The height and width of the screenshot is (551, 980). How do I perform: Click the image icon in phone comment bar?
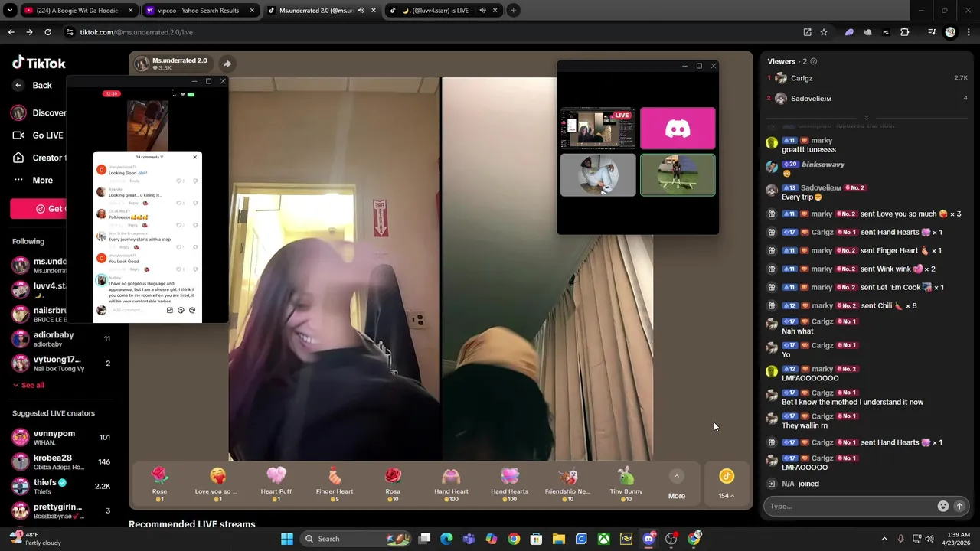pos(170,310)
